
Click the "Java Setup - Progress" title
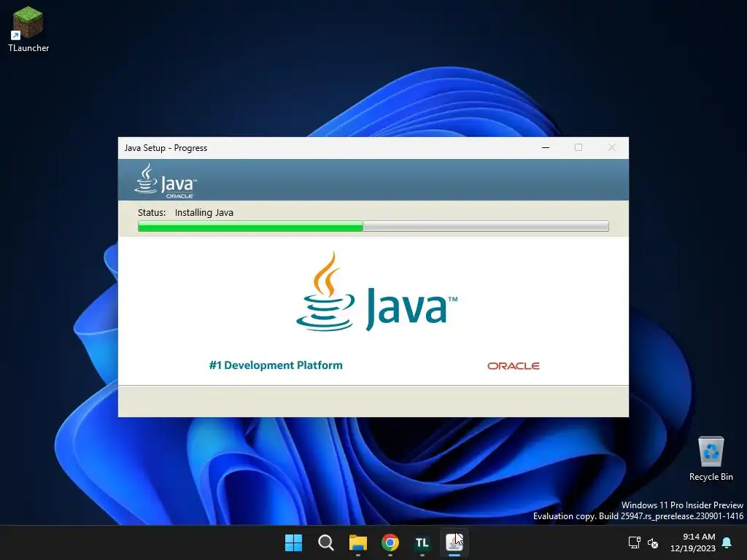point(166,148)
